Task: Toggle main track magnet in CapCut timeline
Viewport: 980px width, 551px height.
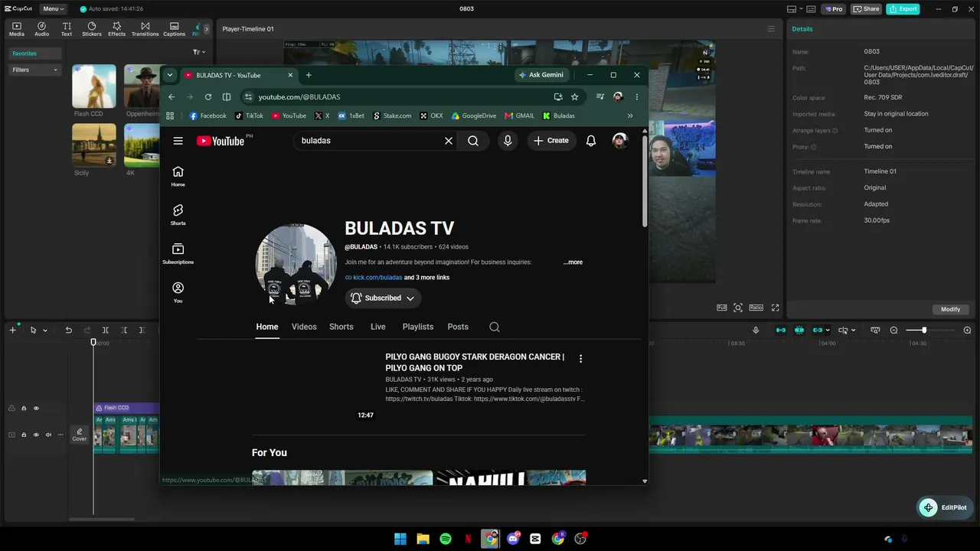Action: click(781, 330)
